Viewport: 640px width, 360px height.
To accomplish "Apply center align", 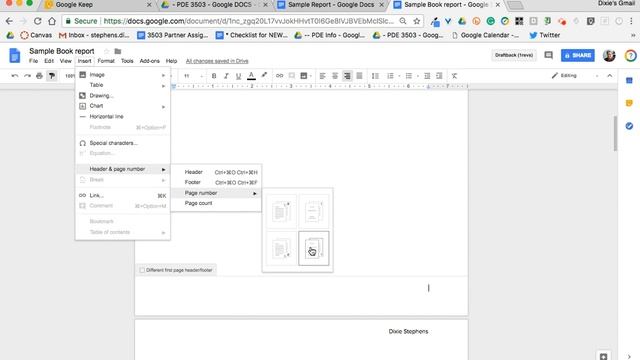I will tap(335, 76).
